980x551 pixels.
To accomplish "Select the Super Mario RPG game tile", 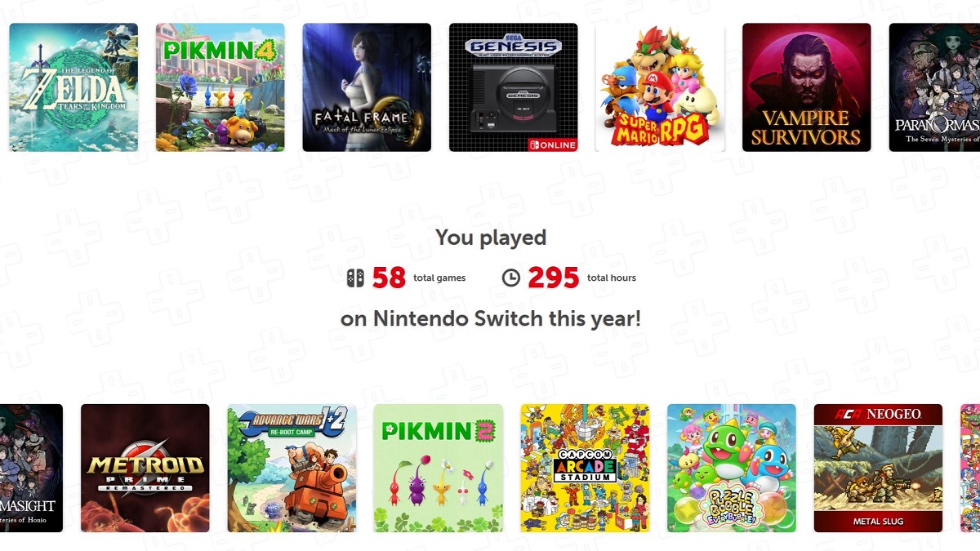I will point(659,86).
